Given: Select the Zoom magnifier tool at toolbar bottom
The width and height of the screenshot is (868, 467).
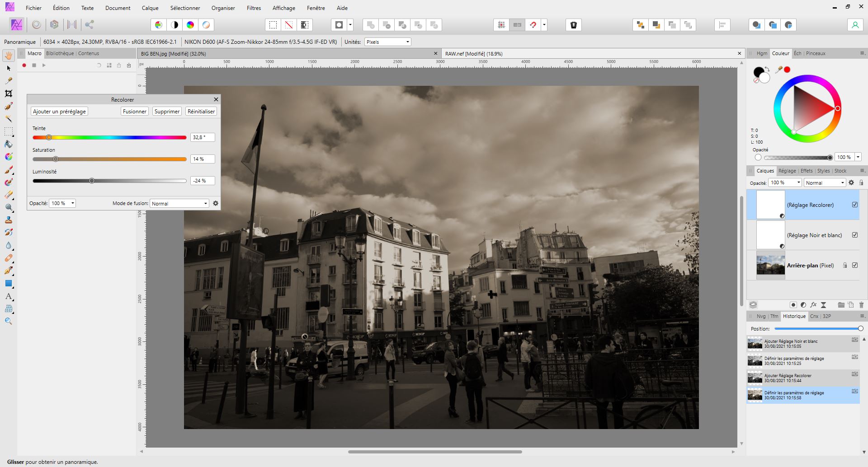Looking at the screenshot, I should click(9, 322).
